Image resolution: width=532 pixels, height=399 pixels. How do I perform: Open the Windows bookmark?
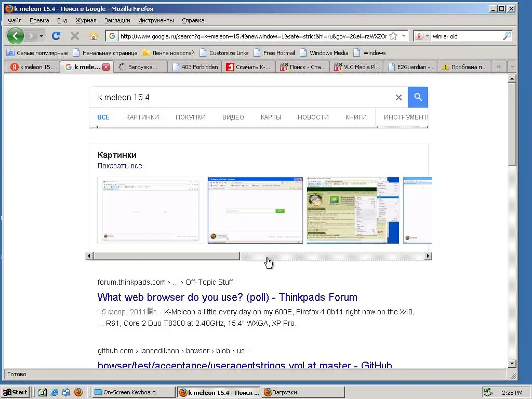point(369,53)
